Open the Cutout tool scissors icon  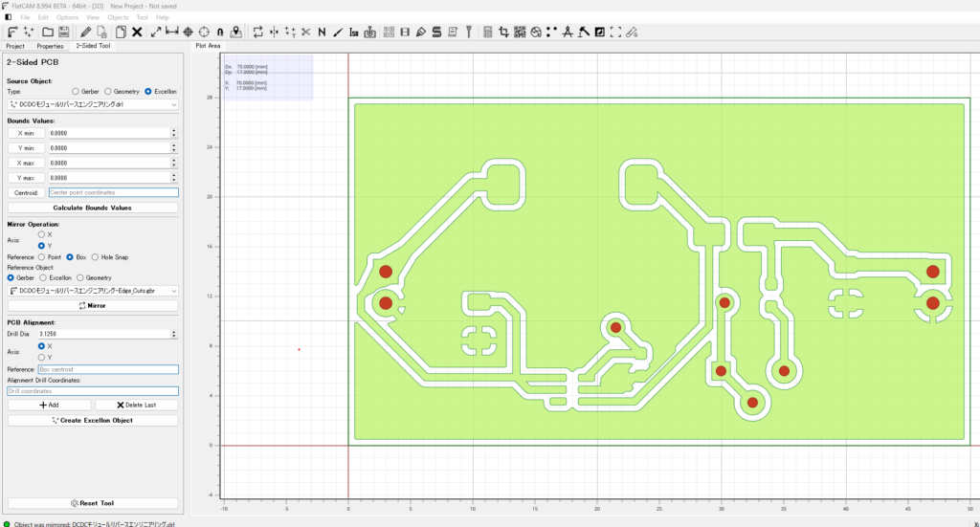pos(305,32)
